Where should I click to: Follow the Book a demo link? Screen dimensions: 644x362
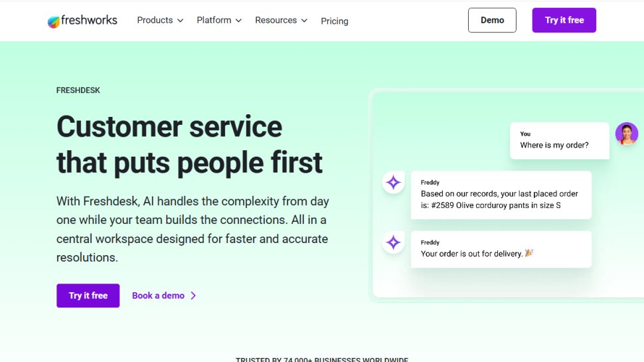click(x=164, y=296)
